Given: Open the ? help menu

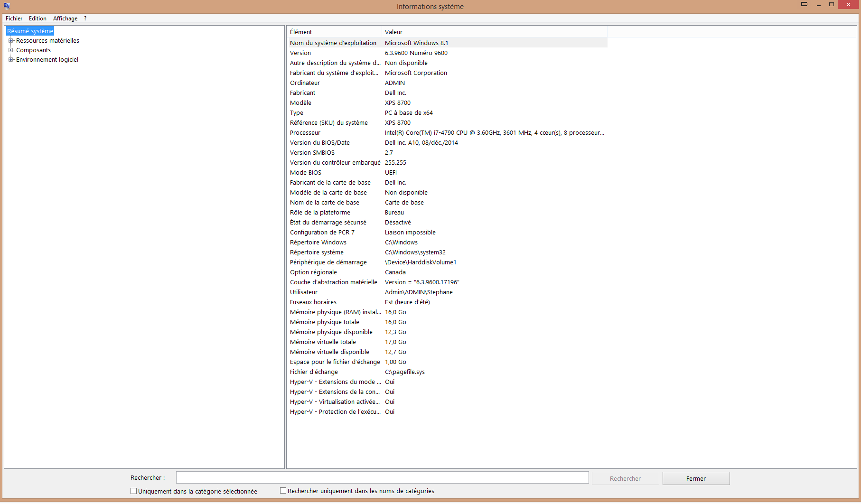Looking at the screenshot, I should pyautogui.click(x=85, y=19).
